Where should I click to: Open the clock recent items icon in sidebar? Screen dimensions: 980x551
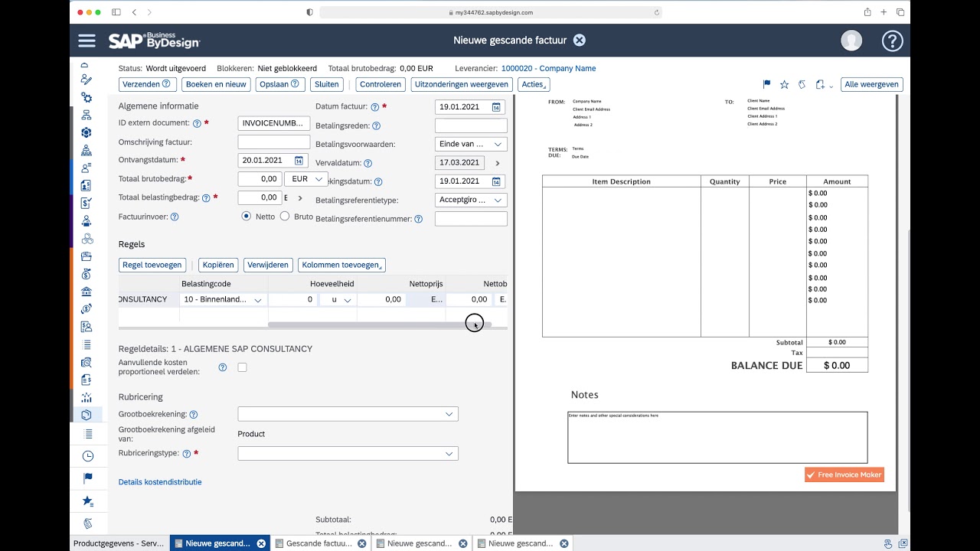pyautogui.click(x=87, y=456)
